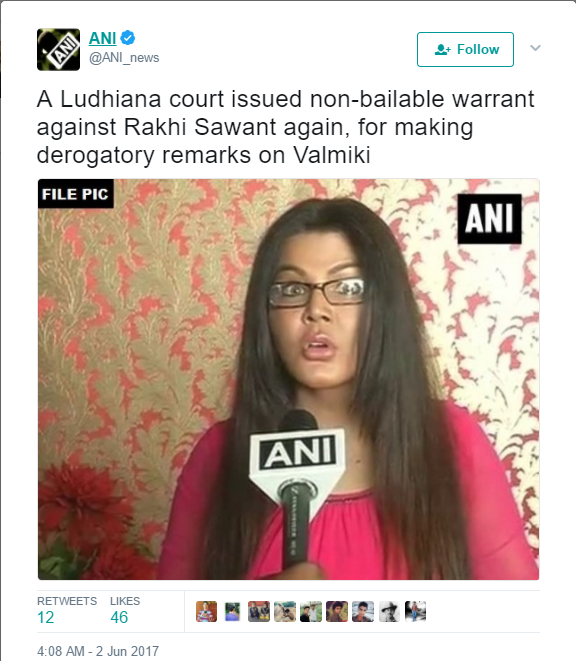576x661 pixels.
Task: Click the @ANI_news handle
Action: 124,57
